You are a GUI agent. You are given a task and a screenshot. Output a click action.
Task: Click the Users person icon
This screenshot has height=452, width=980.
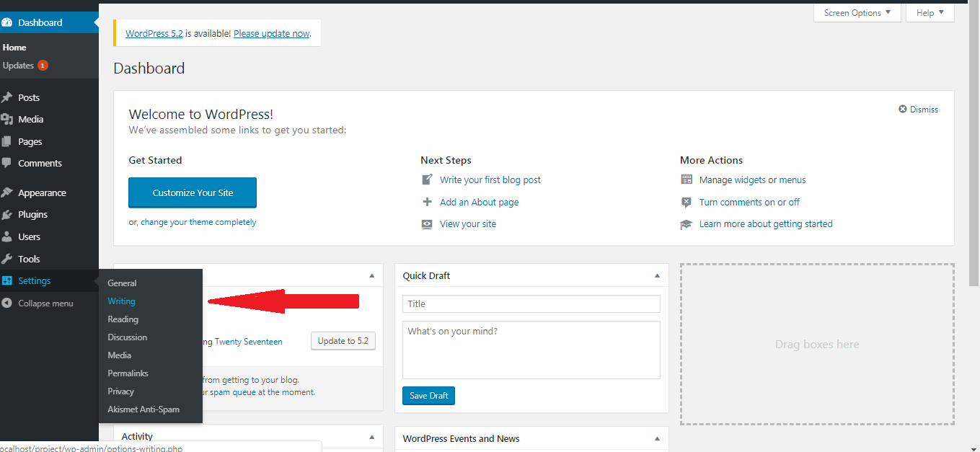pyautogui.click(x=6, y=236)
